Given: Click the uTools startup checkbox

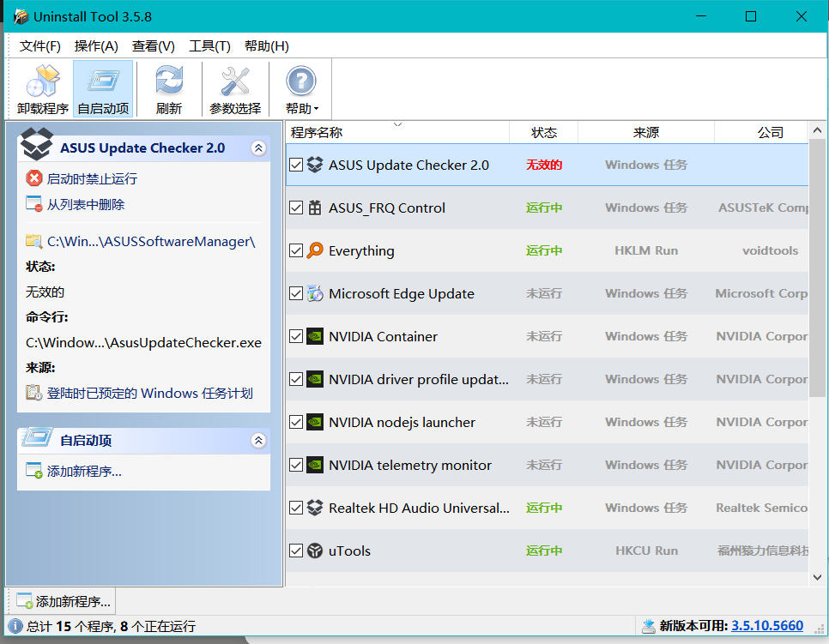Looking at the screenshot, I should pos(296,551).
